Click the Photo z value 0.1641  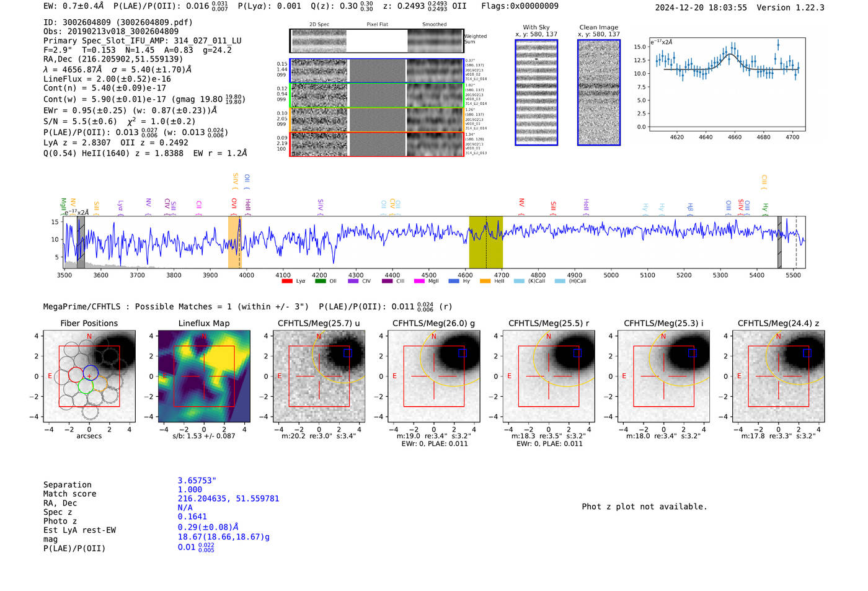192,517
